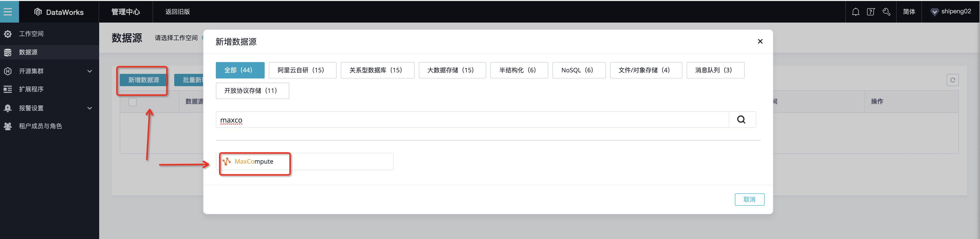Image resolution: width=980 pixels, height=239 pixels.
Task: Open 管理中心 in top navigation
Action: point(126,12)
